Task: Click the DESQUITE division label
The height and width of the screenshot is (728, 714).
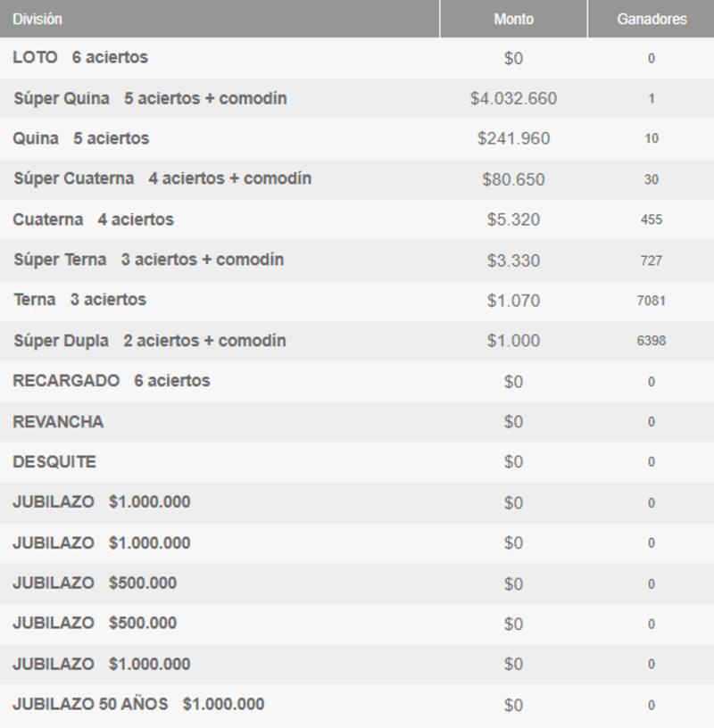Action: pyautogui.click(x=54, y=462)
